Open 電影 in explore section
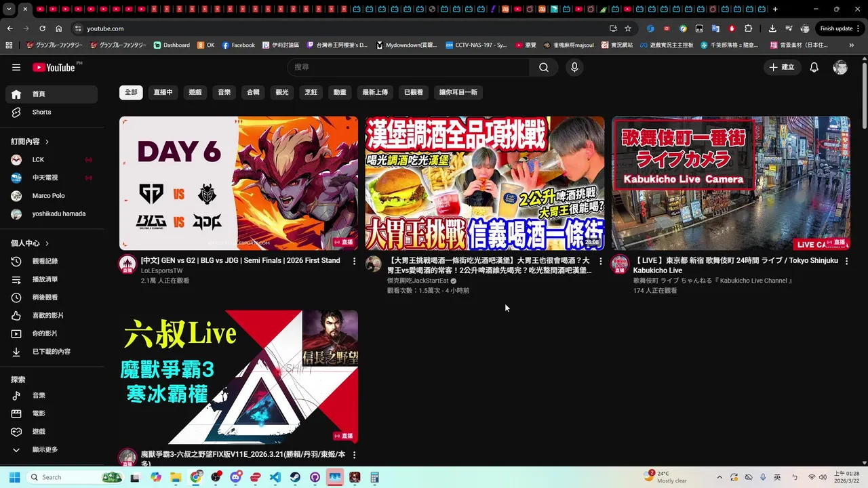The width and height of the screenshot is (868, 488). click(x=52, y=413)
